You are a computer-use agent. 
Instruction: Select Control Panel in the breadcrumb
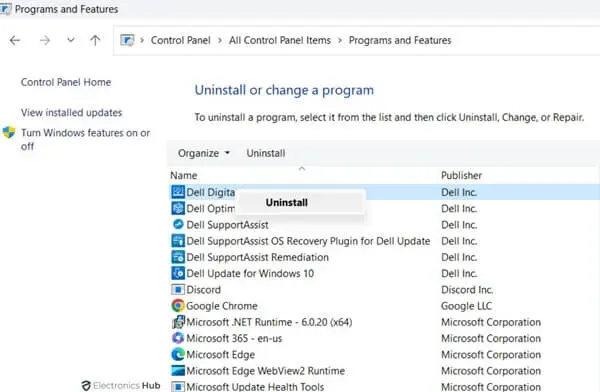pos(180,40)
